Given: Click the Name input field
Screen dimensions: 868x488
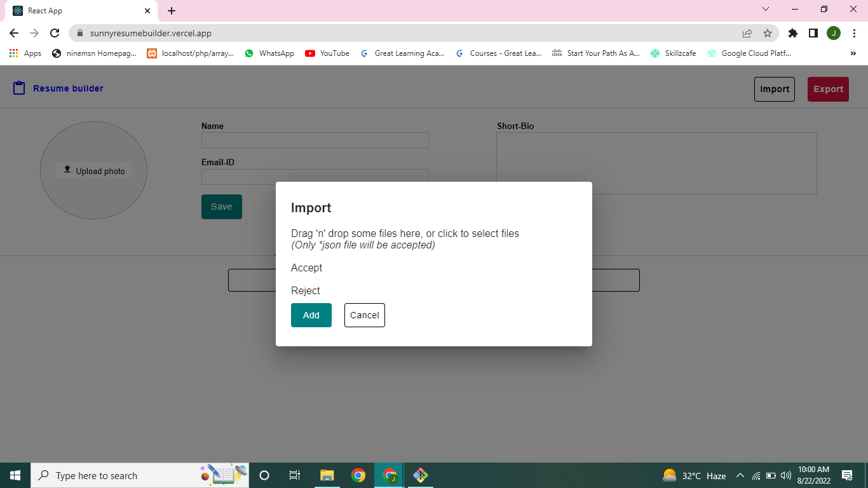Looking at the screenshot, I should pyautogui.click(x=315, y=140).
